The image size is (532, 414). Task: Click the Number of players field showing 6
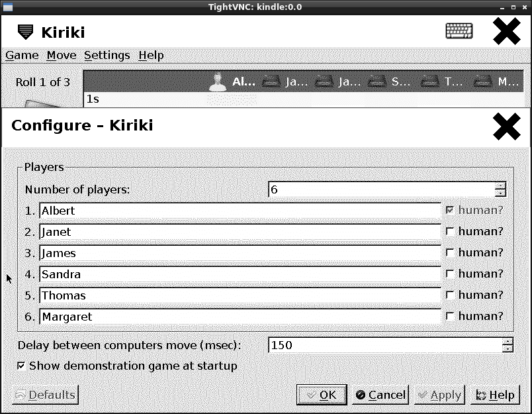pos(381,189)
